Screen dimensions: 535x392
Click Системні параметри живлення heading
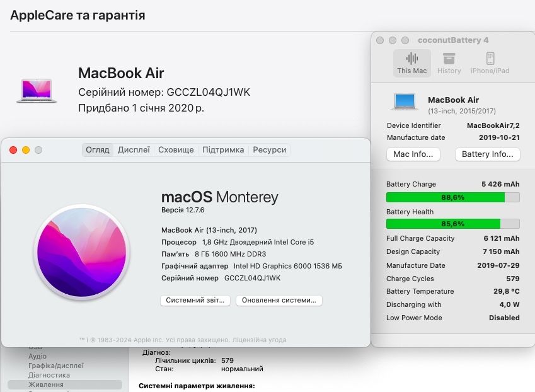[x=197, y=386]
